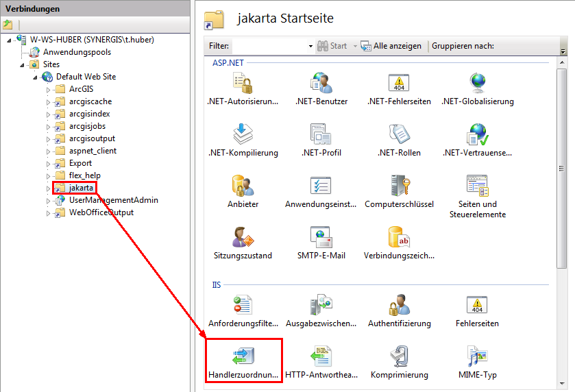The height and width of the screenshot is (392, 575).
Task: Open .NET-Autorisierungsregeln icon
Action: click(x=243, y=89)
